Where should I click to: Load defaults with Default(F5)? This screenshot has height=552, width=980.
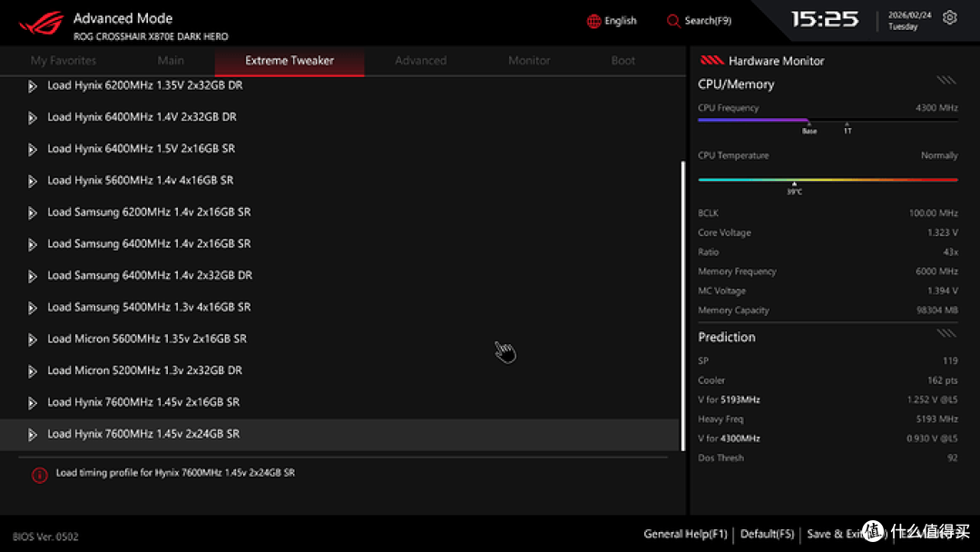tap(767, 535)
